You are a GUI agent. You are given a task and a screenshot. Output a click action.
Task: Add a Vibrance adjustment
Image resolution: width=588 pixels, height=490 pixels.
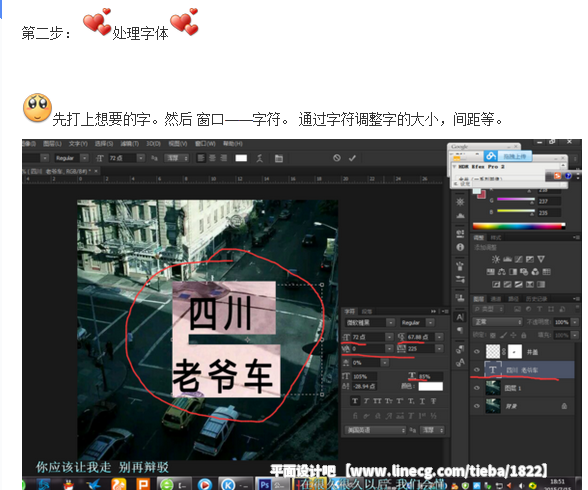click(x=541, y=259)
